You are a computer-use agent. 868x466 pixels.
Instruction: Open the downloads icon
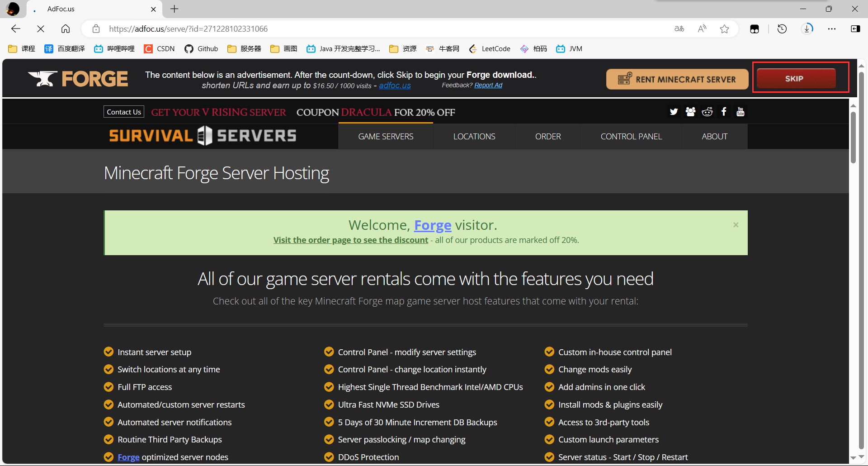pos(807,29)
